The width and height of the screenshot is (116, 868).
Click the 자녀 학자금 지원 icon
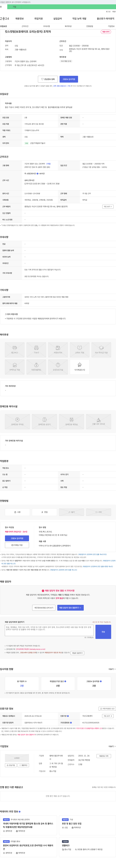click(101, 350)
